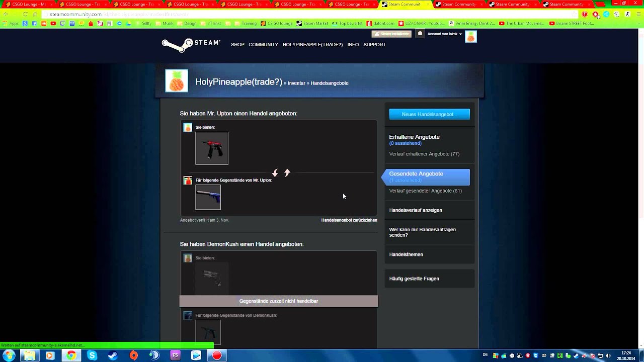Select 'Erhaltene Angebote' section

click(x=415, y=137)
